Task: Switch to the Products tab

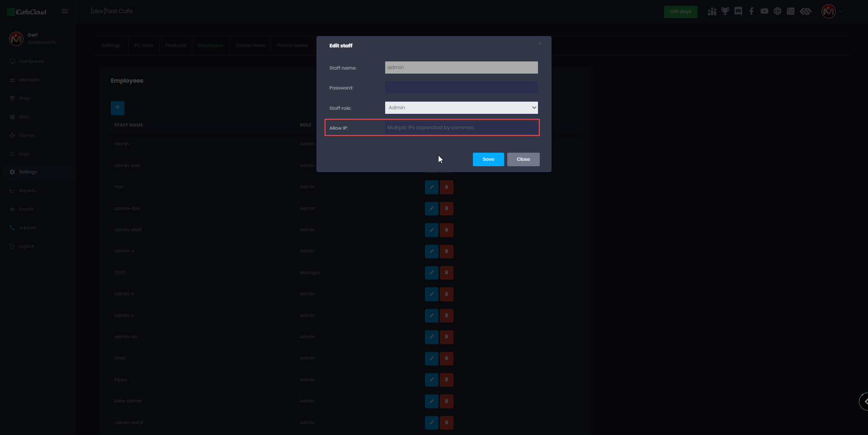Action: [x=175, y=46]
